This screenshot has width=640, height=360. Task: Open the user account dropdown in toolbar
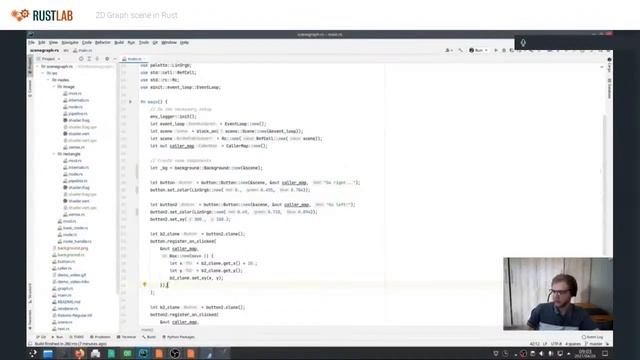pyautogui.click(x=449, y=50)
